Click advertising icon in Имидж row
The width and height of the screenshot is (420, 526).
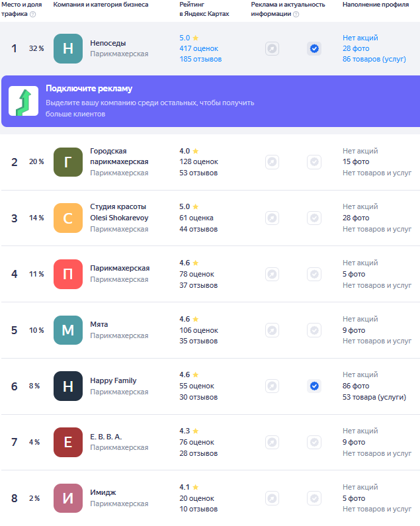coord(272,498)
